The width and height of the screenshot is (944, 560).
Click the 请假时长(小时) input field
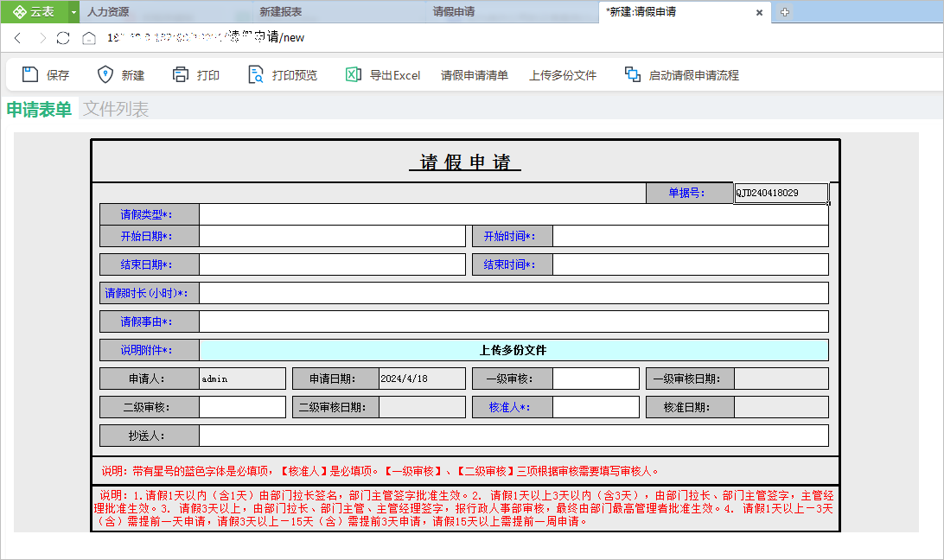(513, 293)
